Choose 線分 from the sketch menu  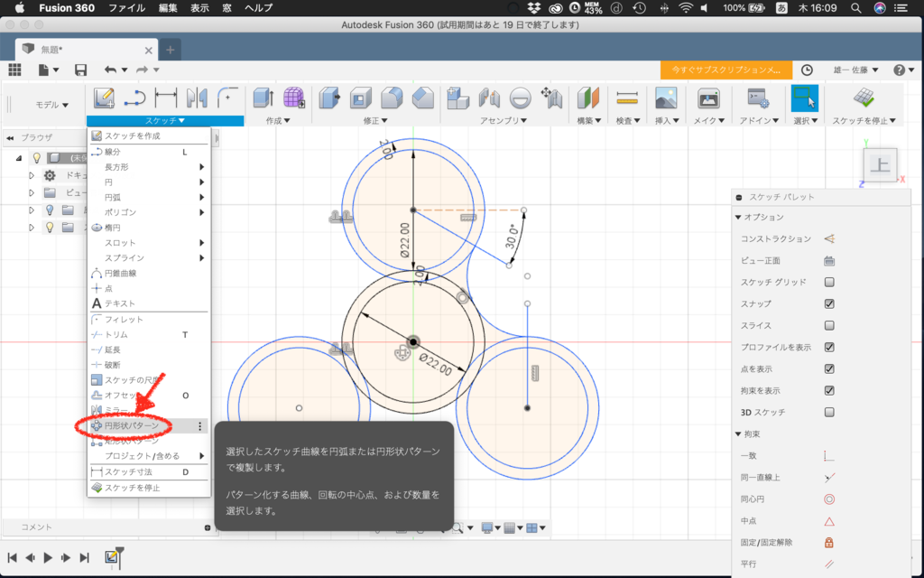click(x=149, y=152)
